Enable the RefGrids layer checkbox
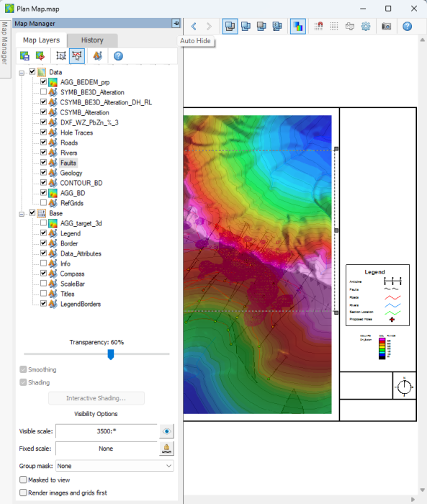Image resolution: width=427 pixels, height=504 pixels. point(43,203)
